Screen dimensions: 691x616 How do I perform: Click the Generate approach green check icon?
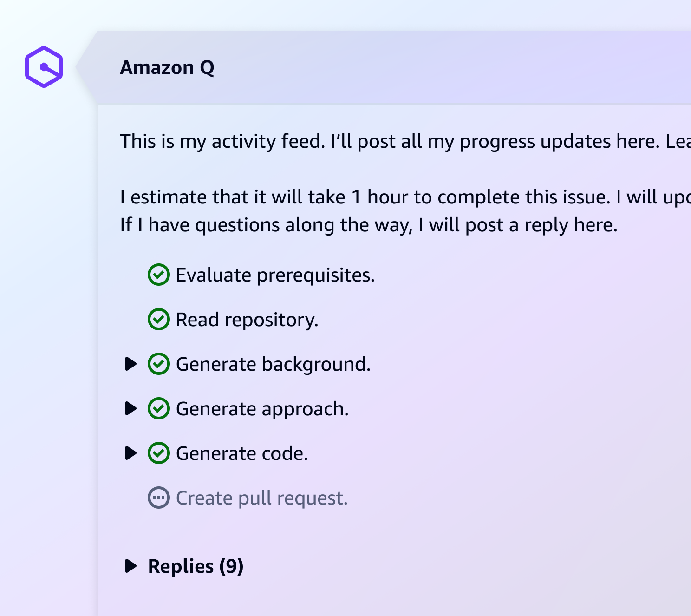pyautogui.click(x=159, y=408)
